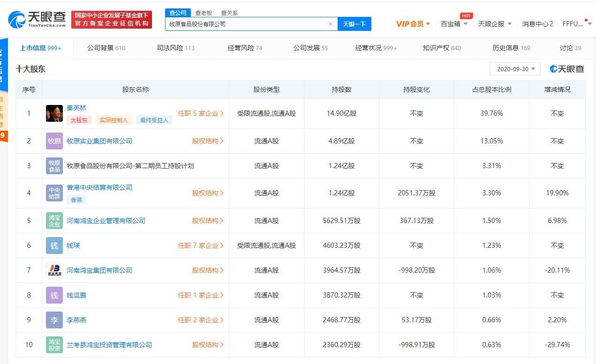Click the 河南鸿宝集团 company logo icon
Viewport: 596px width, 364px height.
[54, 270]
